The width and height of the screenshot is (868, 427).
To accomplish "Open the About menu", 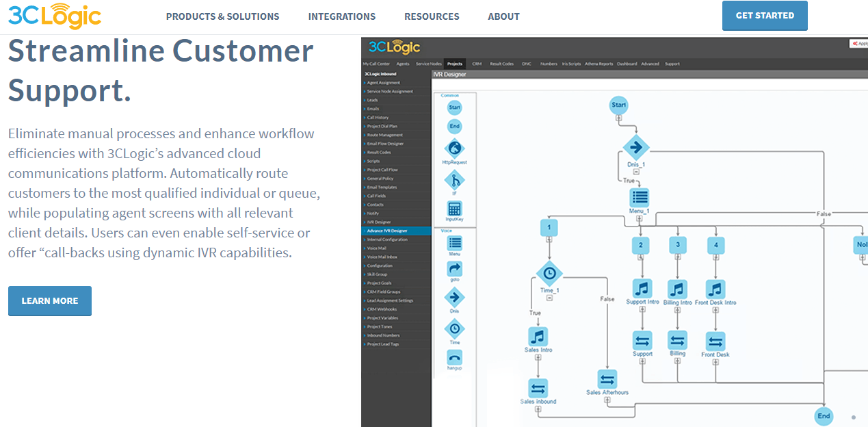I will click(x=503, y=16).
